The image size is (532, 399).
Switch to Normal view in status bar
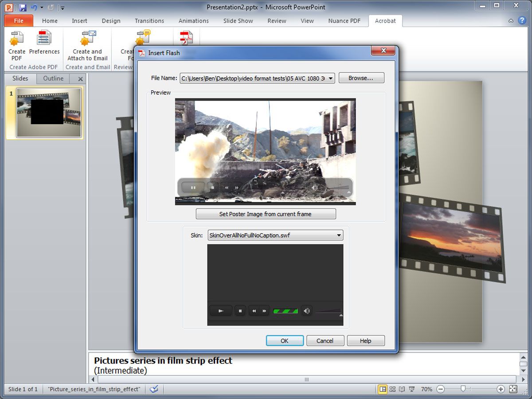click(382, 389)
